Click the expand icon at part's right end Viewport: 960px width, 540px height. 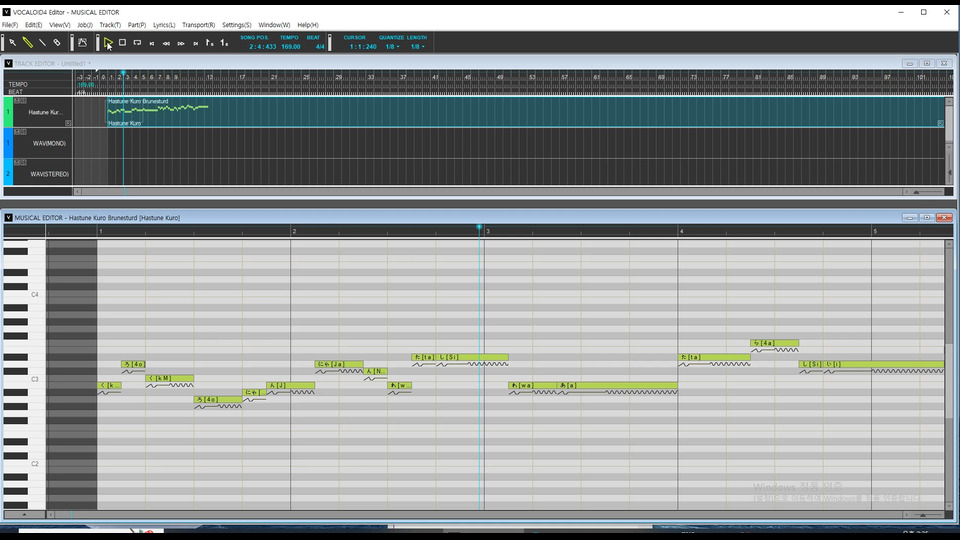[x=940, y=123]
